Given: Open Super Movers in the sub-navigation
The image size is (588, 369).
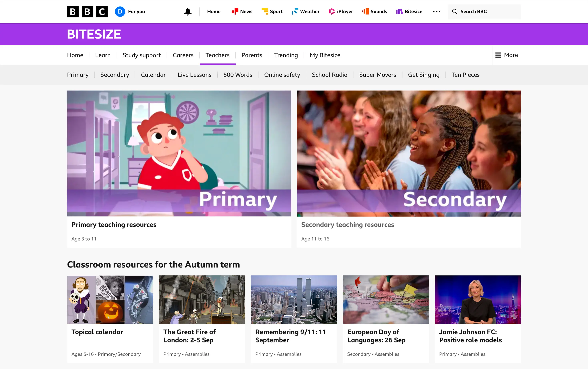Looking at the screenshot, I should tap(378, 75).
